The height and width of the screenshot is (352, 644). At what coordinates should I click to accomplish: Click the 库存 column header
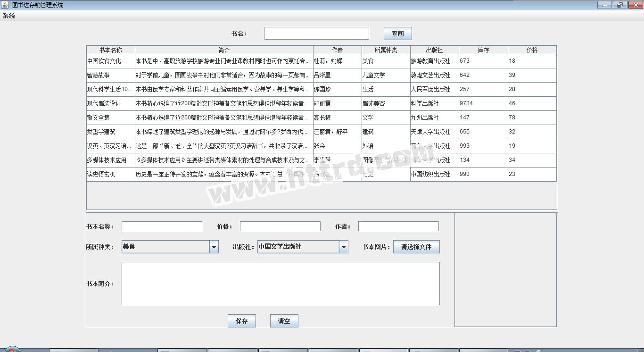(483, 50)
